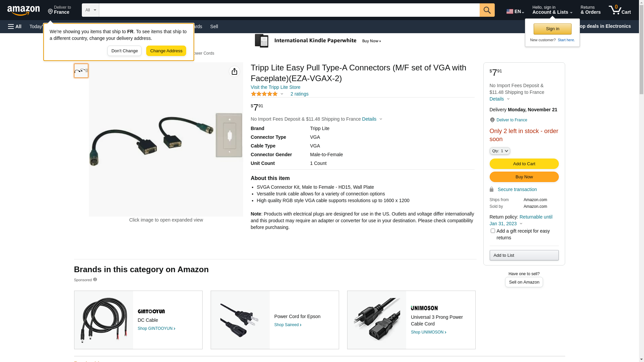Viewport: 644px width, 362px height.
Task: Open Returns & Orders
Action: click(590, 10)
